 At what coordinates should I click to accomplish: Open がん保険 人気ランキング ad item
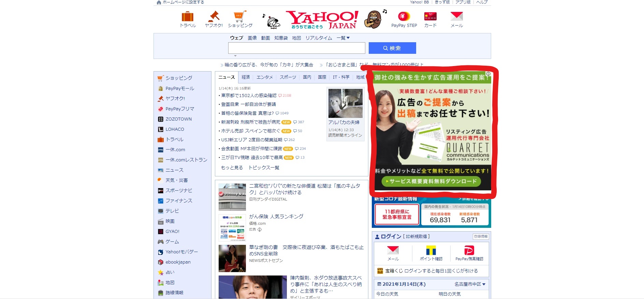(276, 217)
